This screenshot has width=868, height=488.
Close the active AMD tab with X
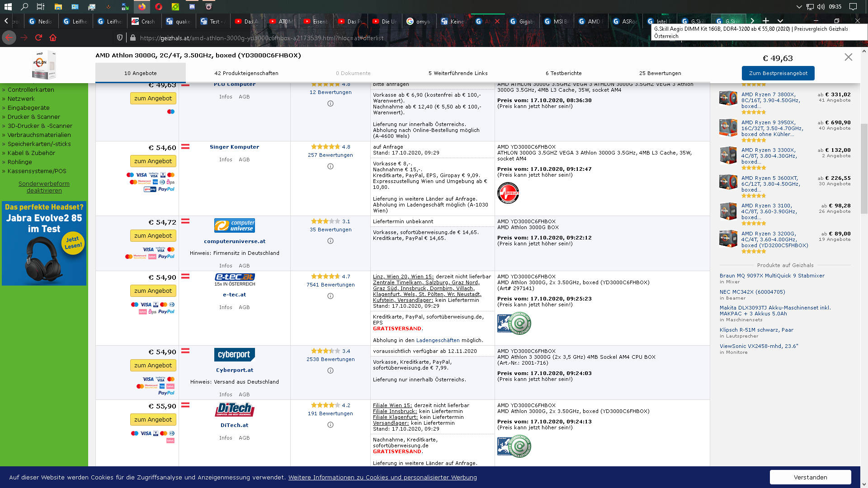[497, 21]
